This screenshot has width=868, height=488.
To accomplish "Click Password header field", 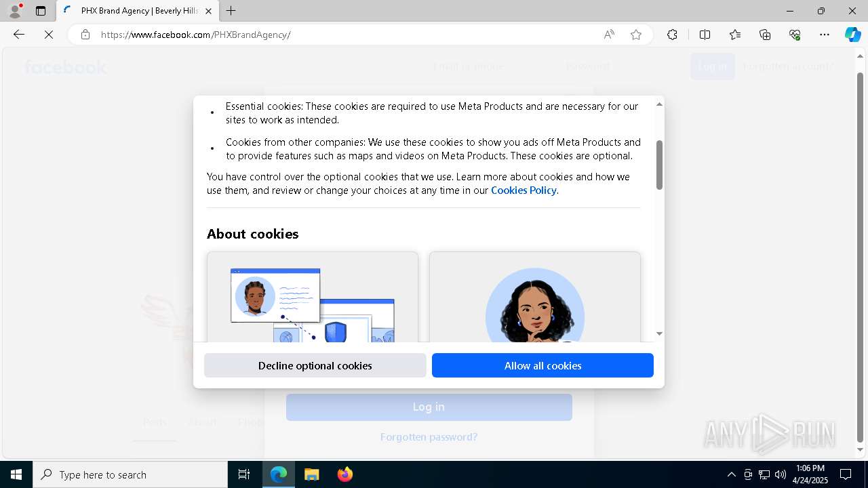I will (x=620, y=66).
